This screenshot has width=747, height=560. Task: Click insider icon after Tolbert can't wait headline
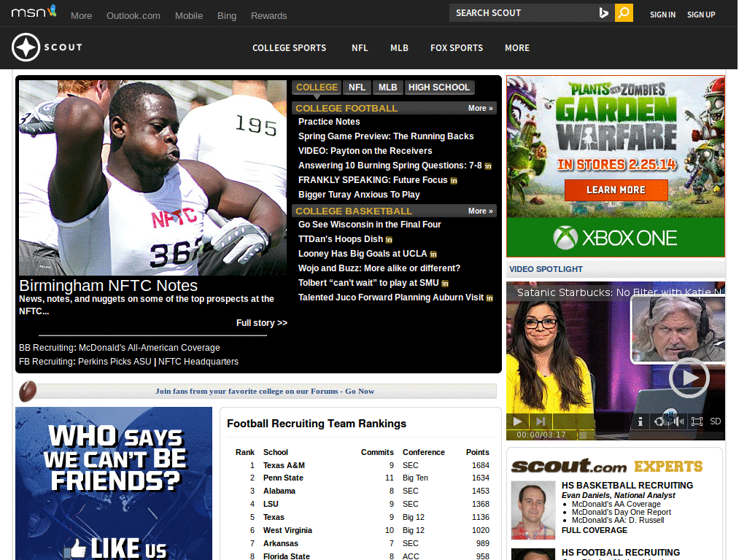[445, 284]
